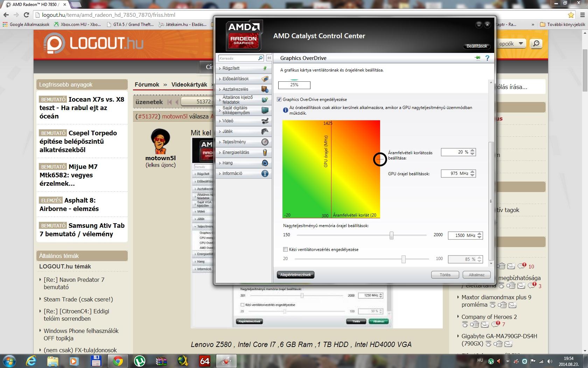Click the search magnifier in Keresés box
Image resolution: width=588 pixels, height=368 pixels.
click(260, 58)
